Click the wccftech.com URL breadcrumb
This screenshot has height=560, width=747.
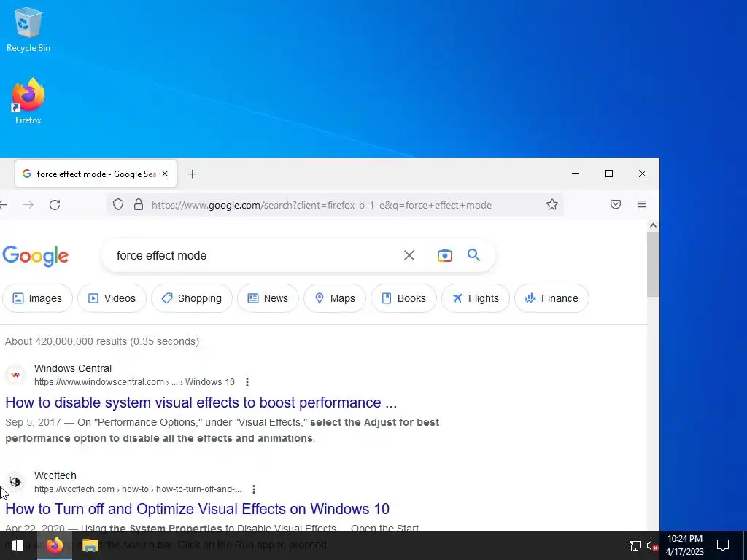click(x=138, y=489)
